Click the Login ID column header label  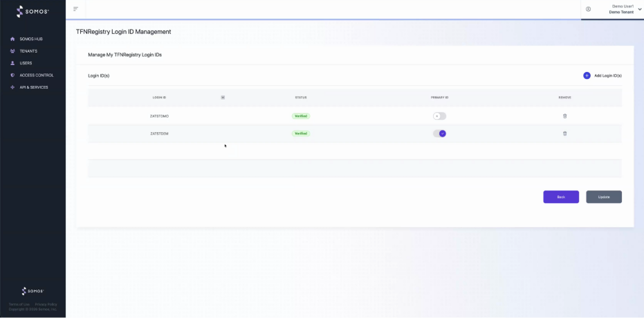tap(159, 98)
